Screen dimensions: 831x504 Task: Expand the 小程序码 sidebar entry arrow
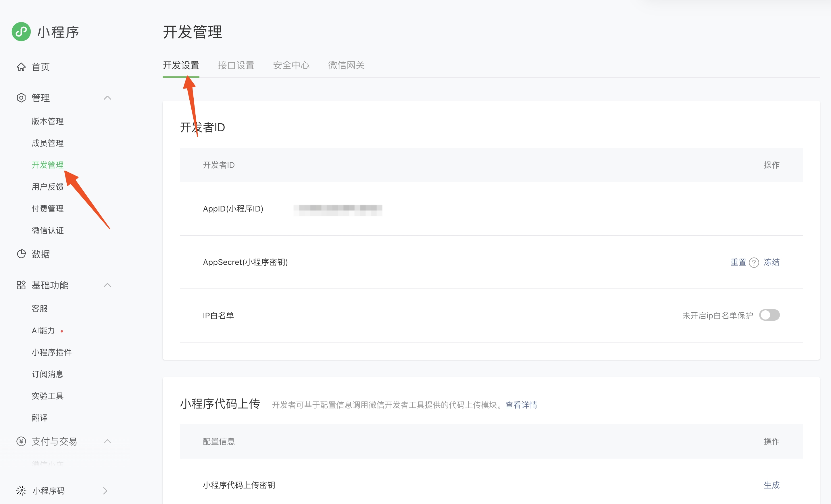105,490
